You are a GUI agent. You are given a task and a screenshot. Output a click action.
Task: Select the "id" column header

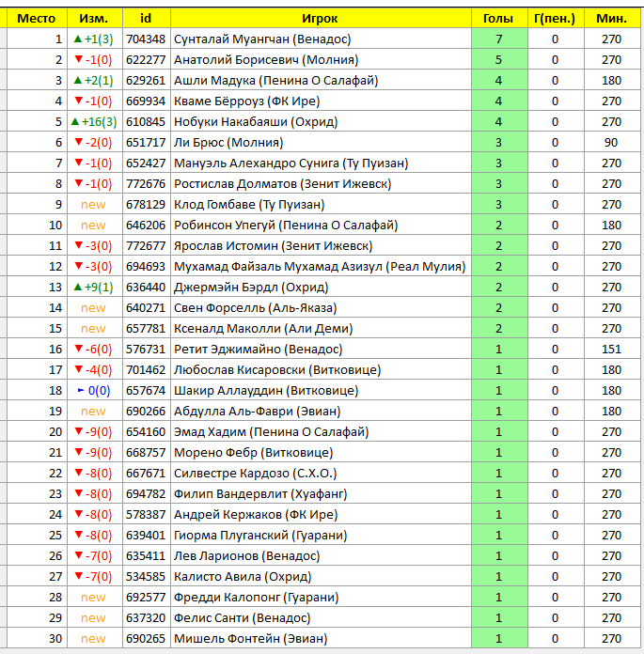(146, 19)
